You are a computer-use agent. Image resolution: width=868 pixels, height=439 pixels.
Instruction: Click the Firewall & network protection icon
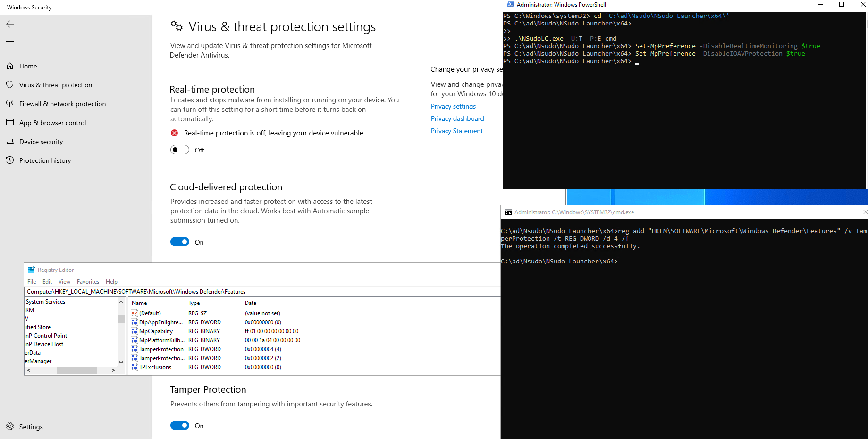tap(10, 104)
